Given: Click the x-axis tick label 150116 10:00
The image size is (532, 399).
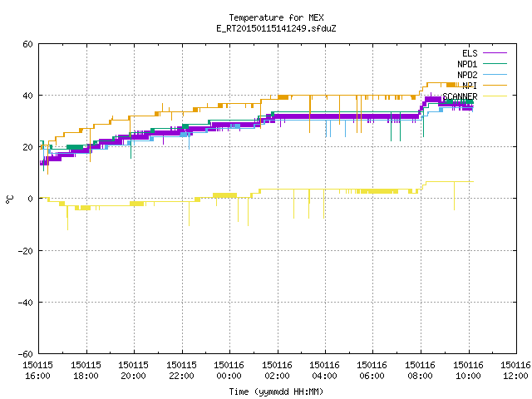Looking at the screenshot, I should (469, 371).
